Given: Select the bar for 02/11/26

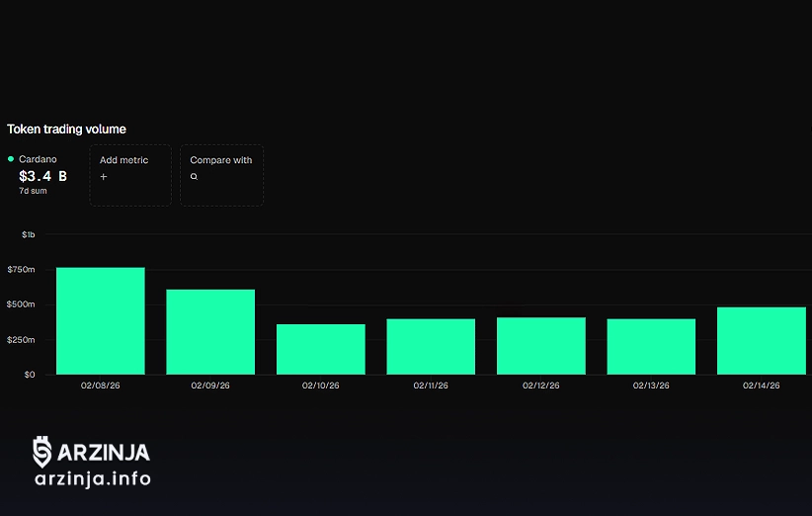Looking at the screenshot, I should click(x=431, y=347).
